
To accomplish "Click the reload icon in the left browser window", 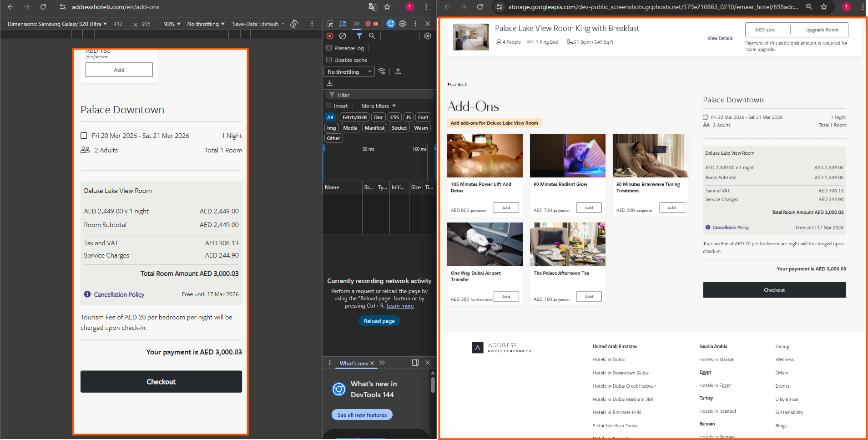I will (43, 7).
